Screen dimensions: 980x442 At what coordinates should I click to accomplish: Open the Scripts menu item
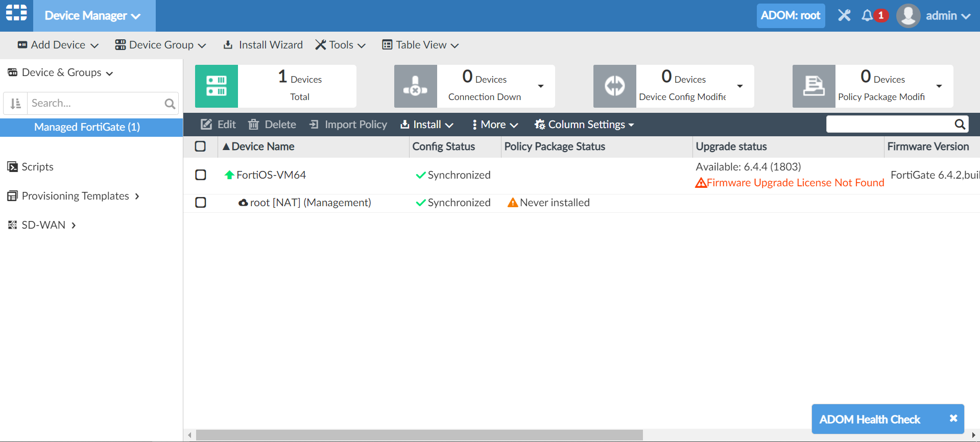(x=37, y=167)
